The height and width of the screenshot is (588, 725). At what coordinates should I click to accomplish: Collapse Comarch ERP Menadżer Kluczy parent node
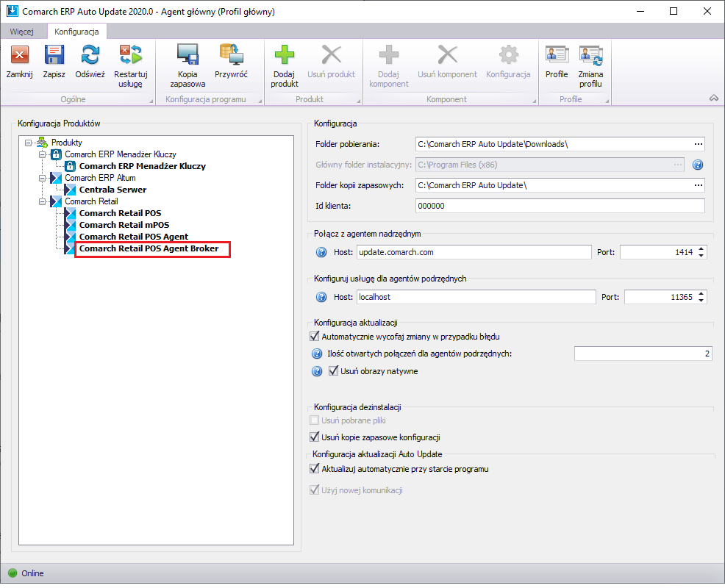[x=42, y=154]
